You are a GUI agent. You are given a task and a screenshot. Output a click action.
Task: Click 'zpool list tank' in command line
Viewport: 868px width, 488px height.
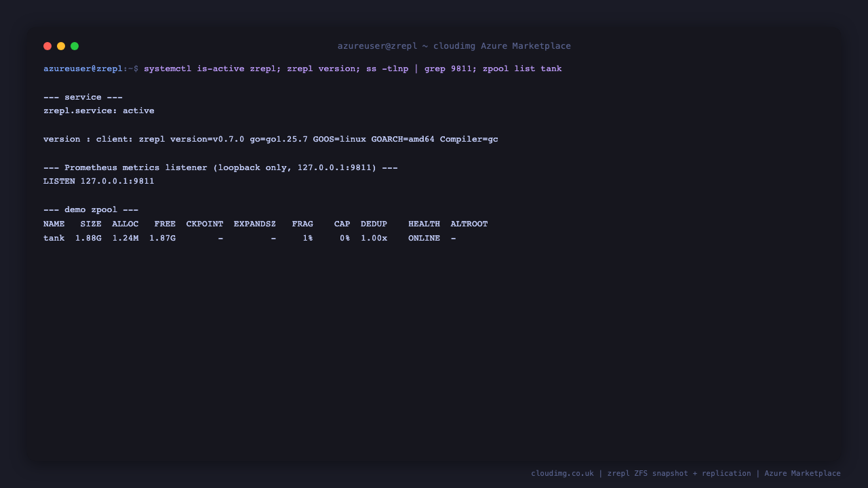pos(522,68)
